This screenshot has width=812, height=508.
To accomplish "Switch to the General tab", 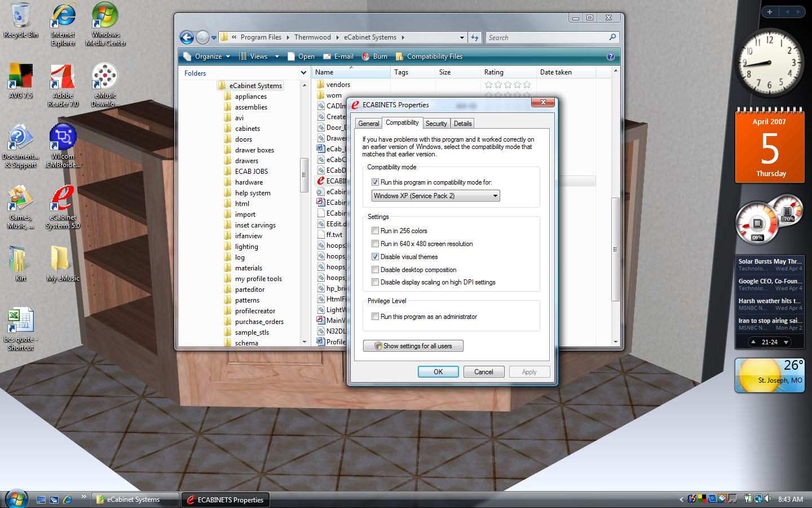I will click(x=368, y=124).
